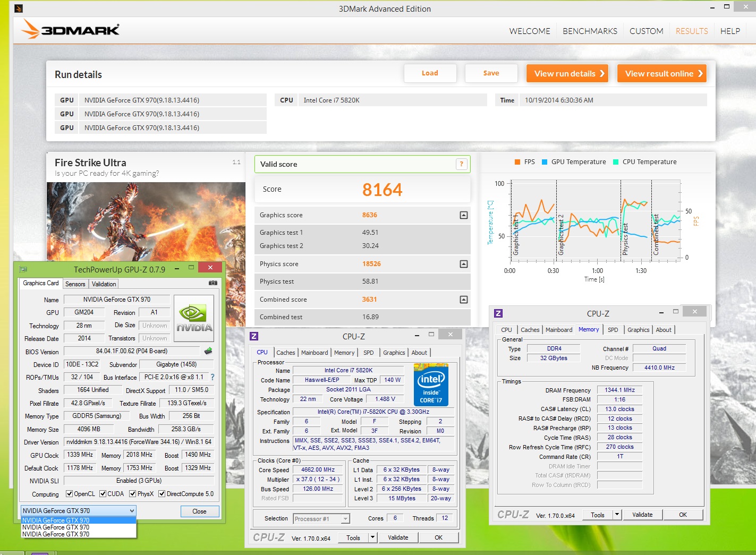Open the RESULTS tab
Image resolution: width=756 pixels, height=555 pixels.
[692, 31]
